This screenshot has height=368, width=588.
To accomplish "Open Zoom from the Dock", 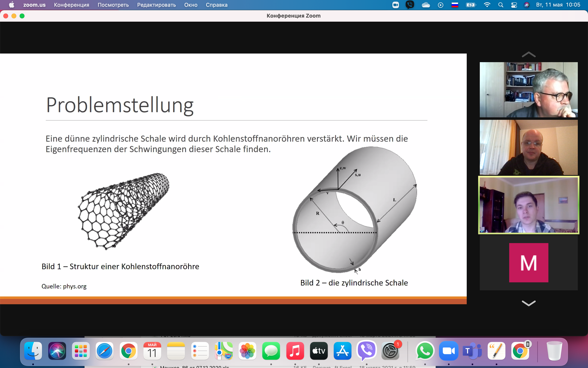I will pyautogui.click(x=449, y=351).
